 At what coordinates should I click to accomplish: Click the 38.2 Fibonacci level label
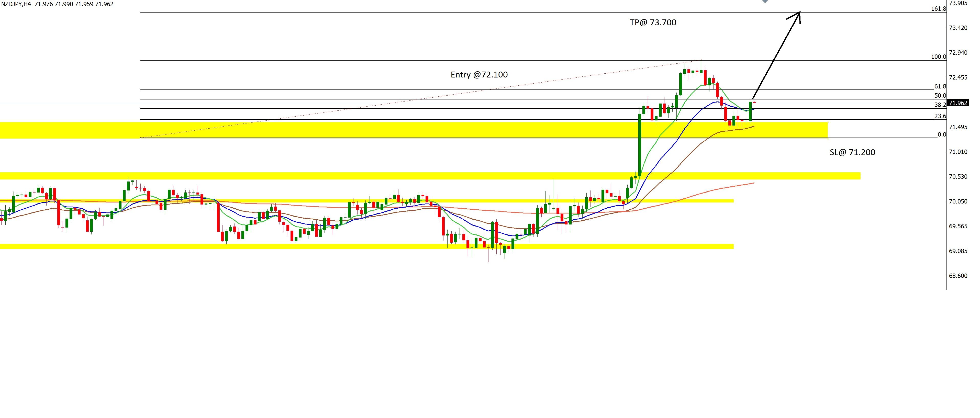940,105
